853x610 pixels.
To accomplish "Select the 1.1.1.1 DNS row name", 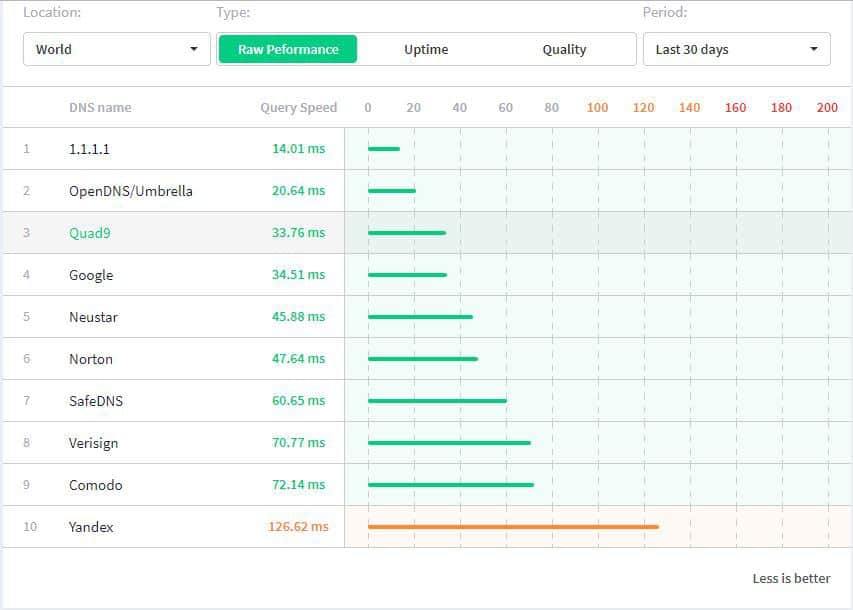I will coord(89,149).
